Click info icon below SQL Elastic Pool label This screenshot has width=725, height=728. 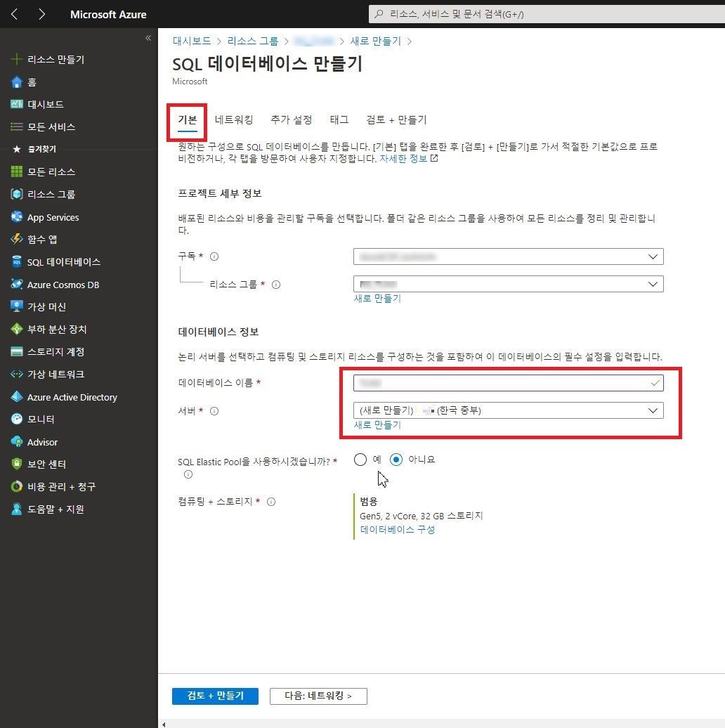(188, 474)
